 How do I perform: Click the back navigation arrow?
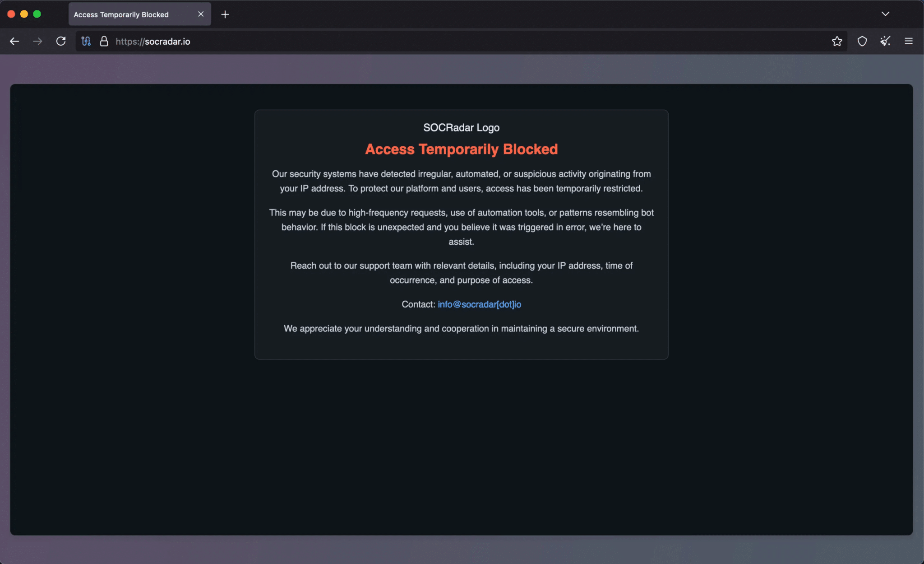click(15, 41)
